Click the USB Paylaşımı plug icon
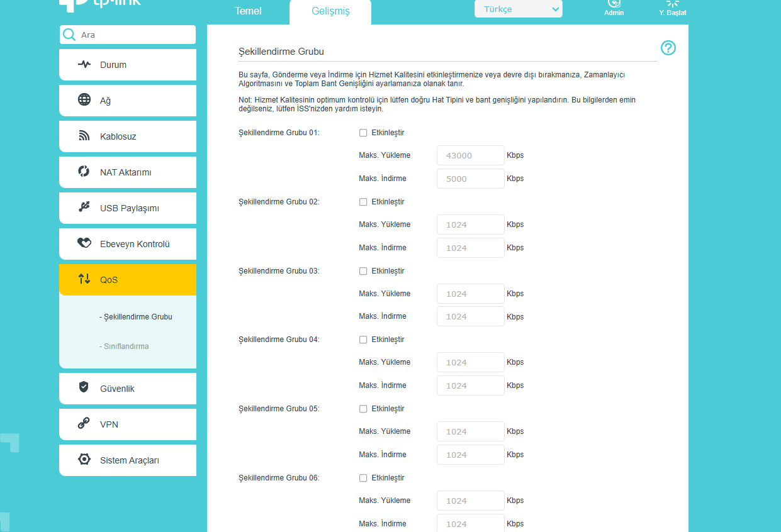Screen dimensions: 781x532 tap(84, 207)
